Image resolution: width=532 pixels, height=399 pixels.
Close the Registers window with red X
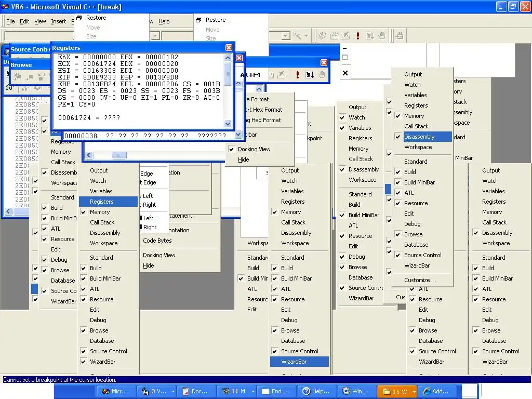[229, 47]
